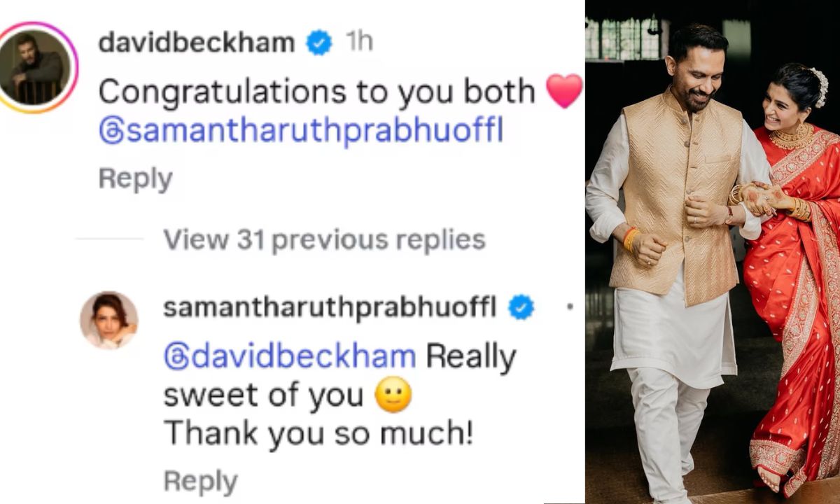Open the more options dot beside samantharuthprabhuoffl
This screenshot has height=504, width=840.
click(x=570, y=308)
